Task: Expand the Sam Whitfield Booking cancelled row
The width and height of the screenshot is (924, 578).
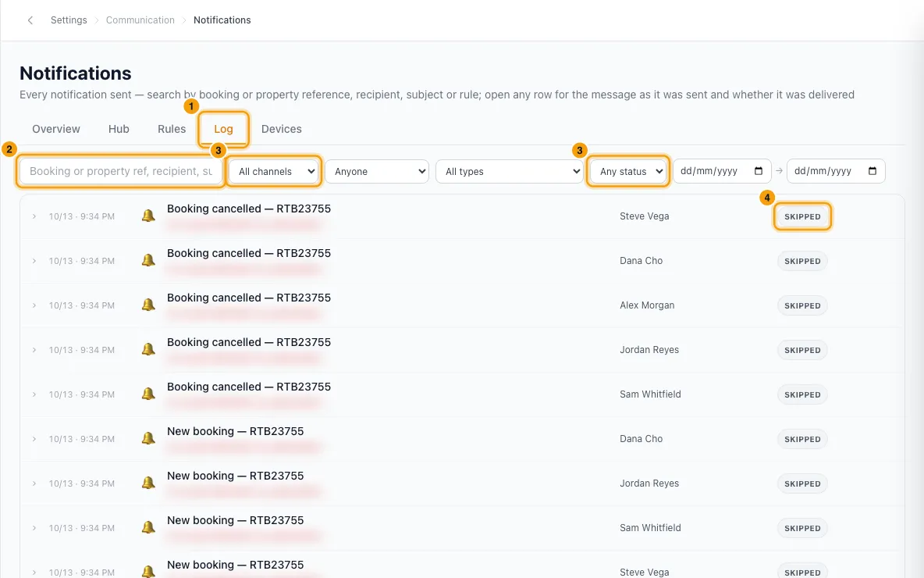Action: pyautogui.click(x=34, y=394)
